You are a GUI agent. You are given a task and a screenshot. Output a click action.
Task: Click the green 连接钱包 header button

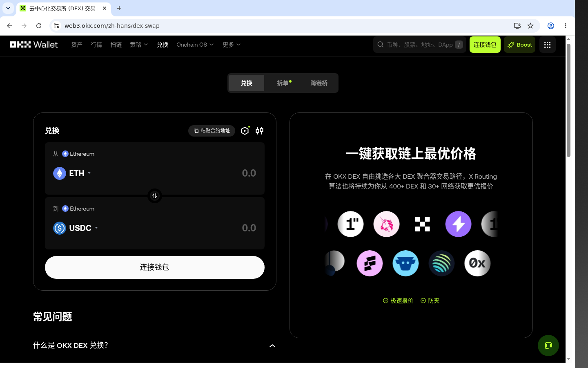pyautogui.click(x=485, y=45)
